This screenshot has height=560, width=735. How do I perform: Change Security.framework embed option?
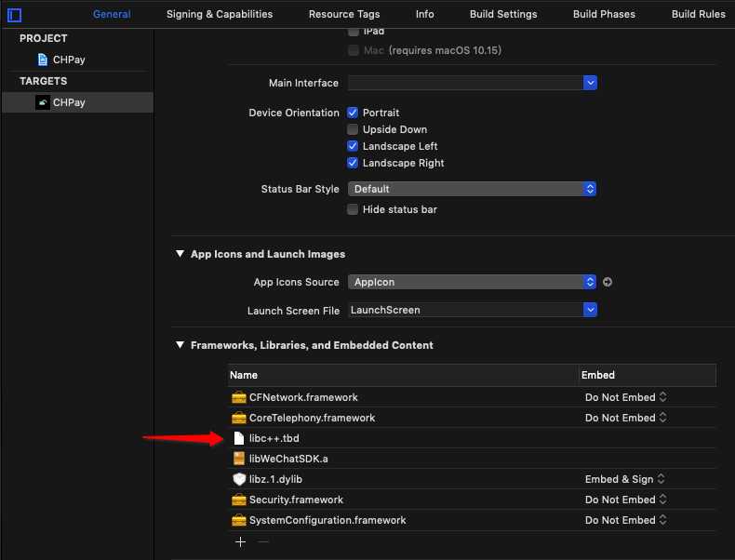tap(626, 500)
